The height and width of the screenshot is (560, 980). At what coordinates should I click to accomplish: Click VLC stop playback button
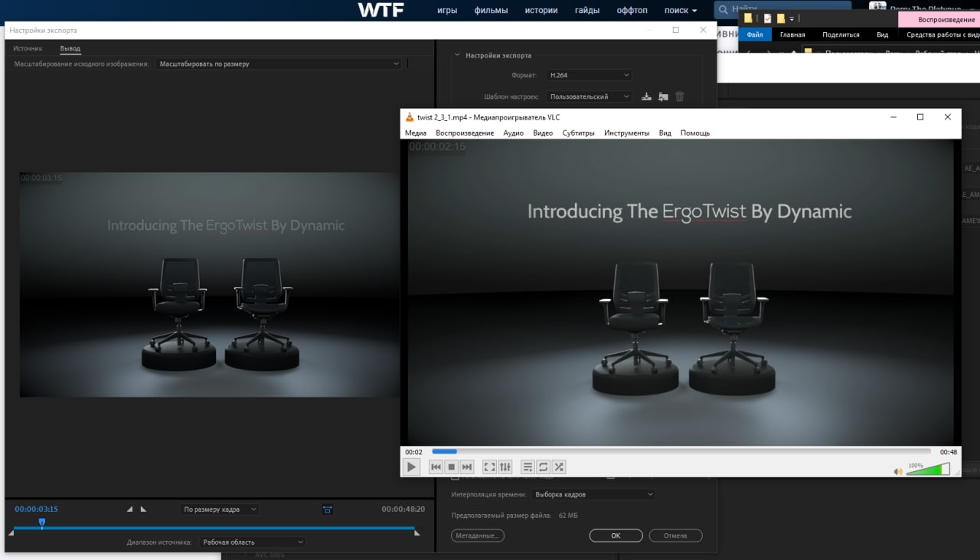[x=451, y=467]
